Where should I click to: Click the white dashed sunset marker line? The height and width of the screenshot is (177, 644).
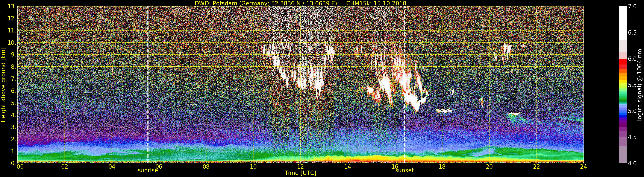coord(405,85)
